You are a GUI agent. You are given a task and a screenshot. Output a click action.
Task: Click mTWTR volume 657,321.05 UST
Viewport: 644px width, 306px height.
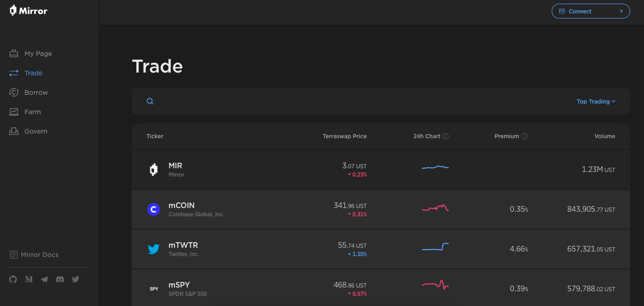[591, 249]
